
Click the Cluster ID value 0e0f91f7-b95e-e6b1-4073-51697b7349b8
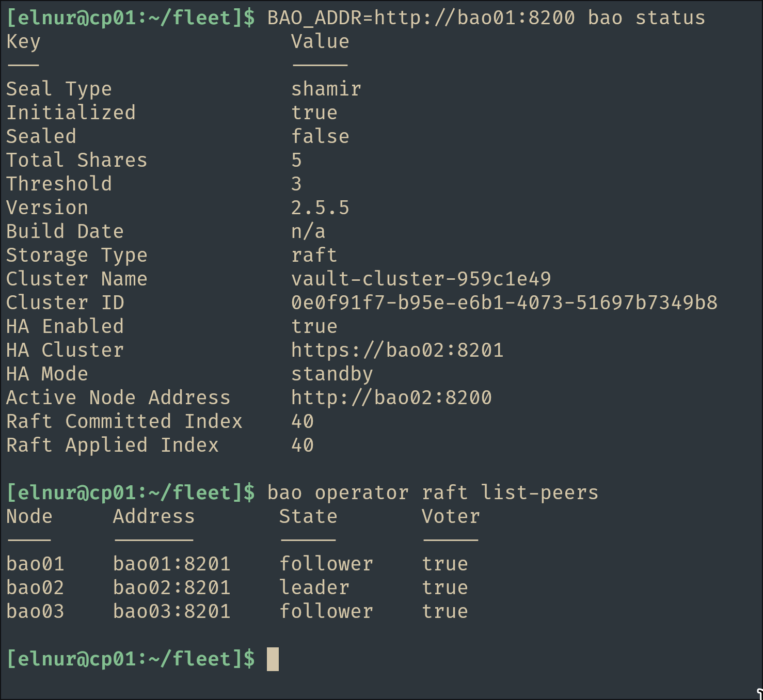click(x=504, y=303)
